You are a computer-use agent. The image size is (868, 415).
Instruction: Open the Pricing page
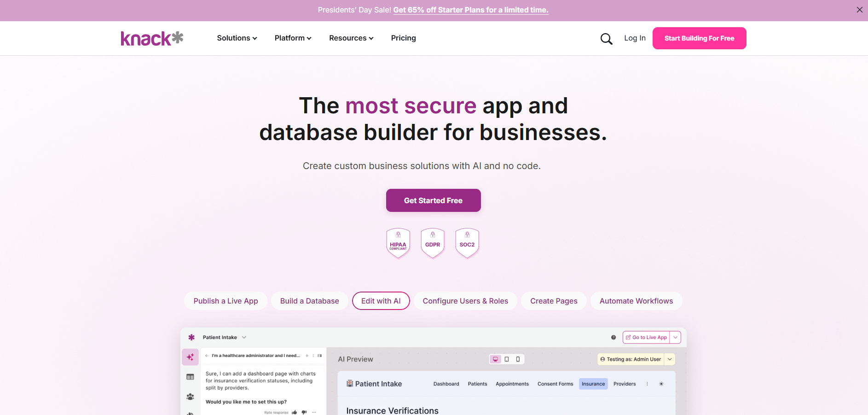point(404,38)
